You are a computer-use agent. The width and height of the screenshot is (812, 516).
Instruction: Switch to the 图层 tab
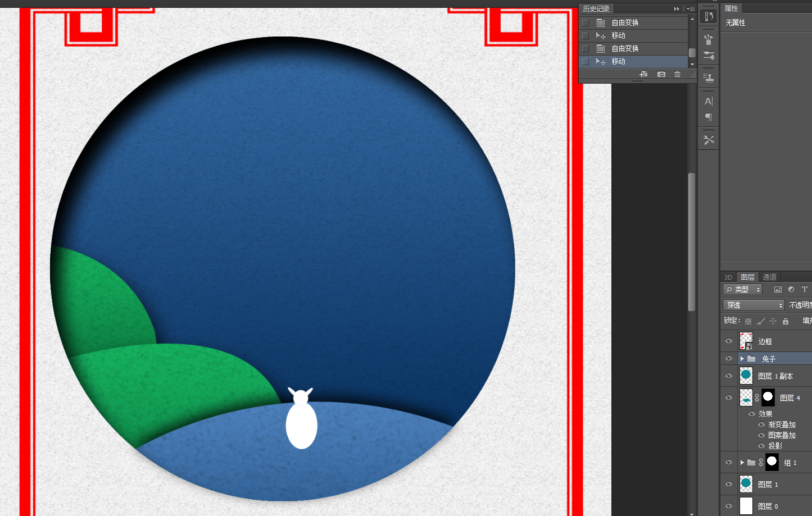coord(747,277)
